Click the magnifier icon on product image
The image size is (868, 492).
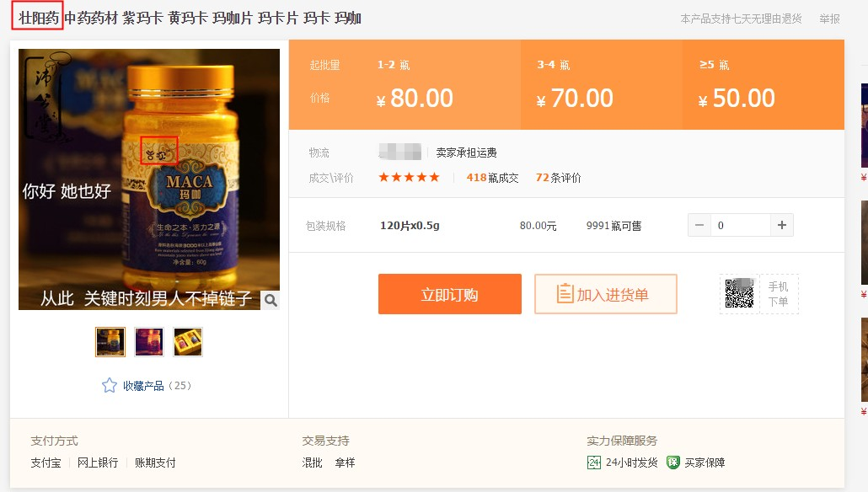(270, 300)
